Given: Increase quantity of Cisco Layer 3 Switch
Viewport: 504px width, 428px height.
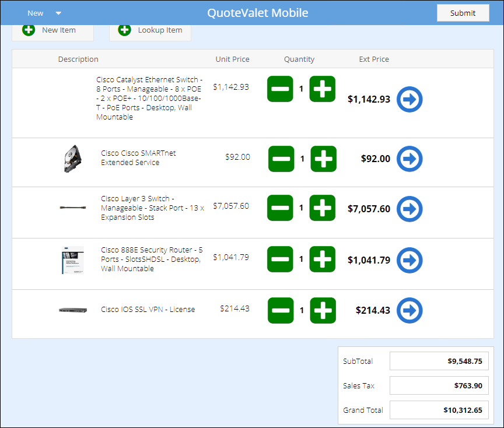Looking at the screenshot, I should [x=322, y=208].
